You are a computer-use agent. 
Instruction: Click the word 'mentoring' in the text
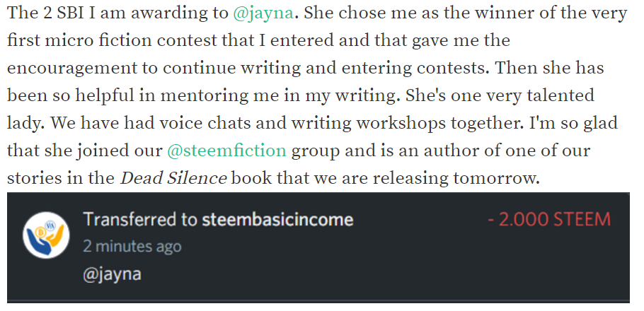201,96
